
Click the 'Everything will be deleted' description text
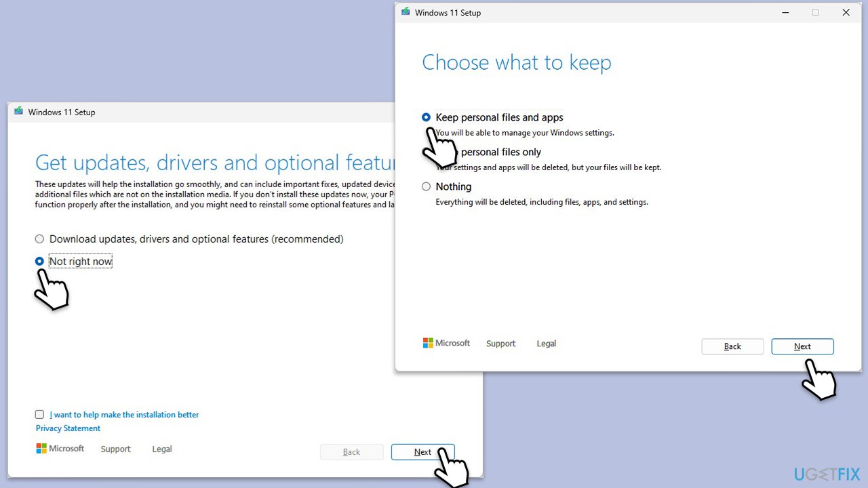pos(542,202)
